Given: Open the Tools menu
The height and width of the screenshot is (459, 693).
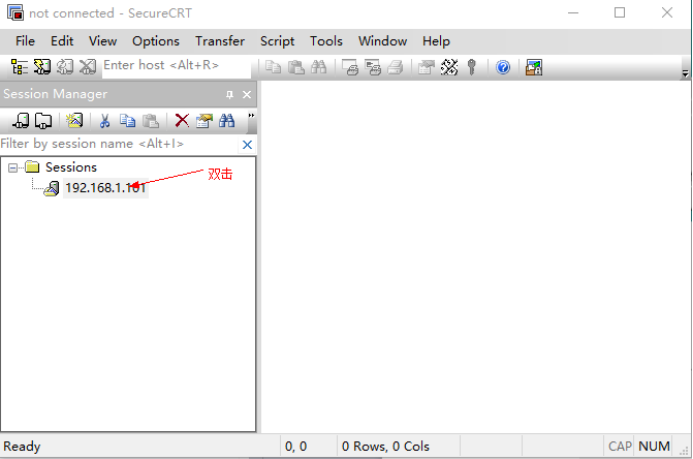Looking at the screenshot, I should [326, 41].
